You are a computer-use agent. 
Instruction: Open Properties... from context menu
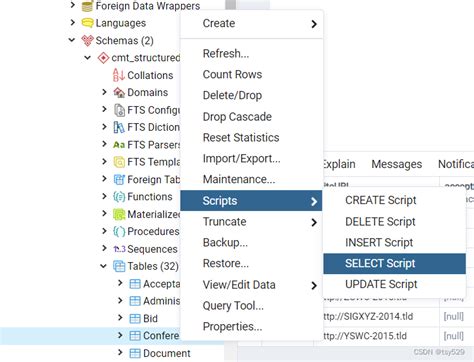[x=251, y=326]
